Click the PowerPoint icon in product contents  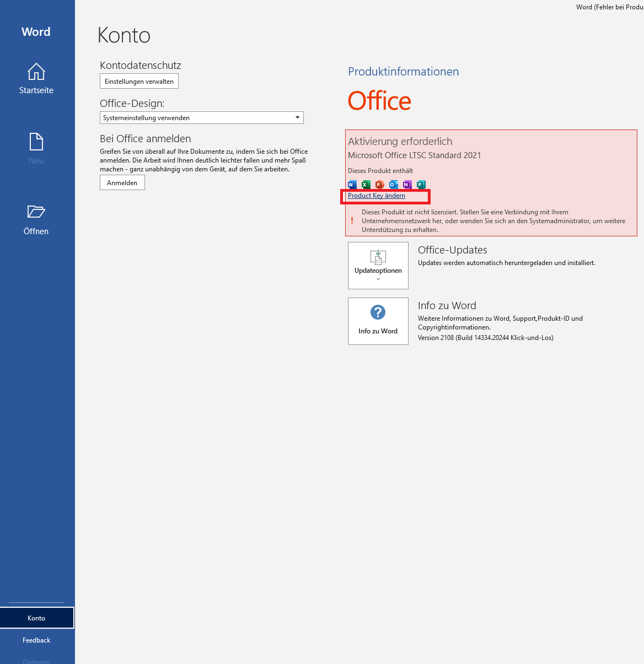(x=379, y=185)
